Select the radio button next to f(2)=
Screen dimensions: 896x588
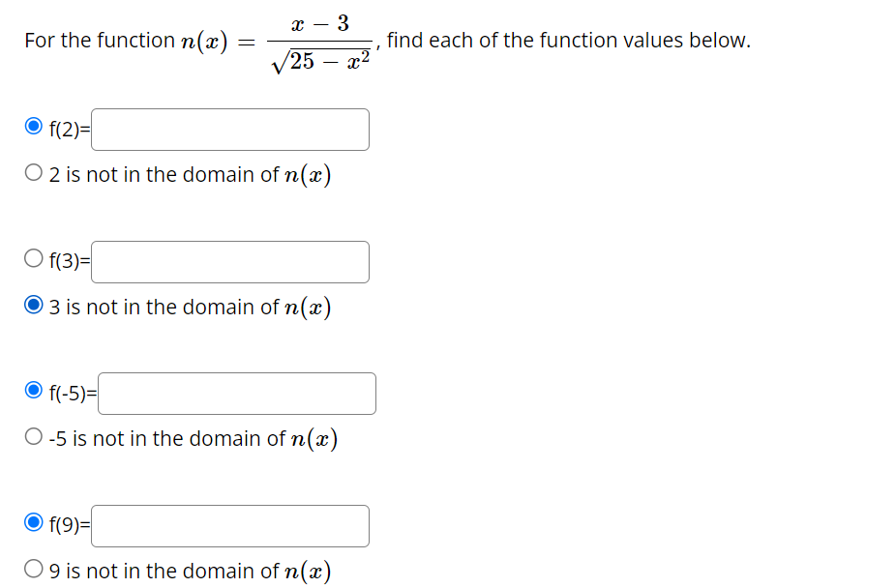[x=33, y=125]
